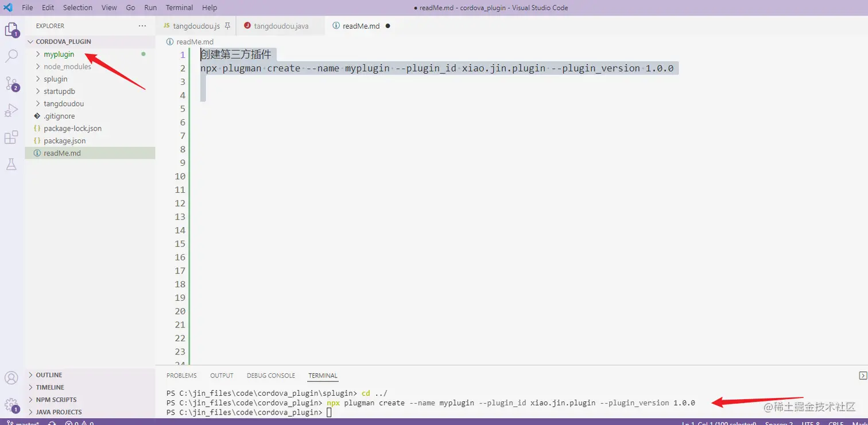Click the pin icon on tangdoudou.js tab
868x425 pixels.
tap(227, 26)
